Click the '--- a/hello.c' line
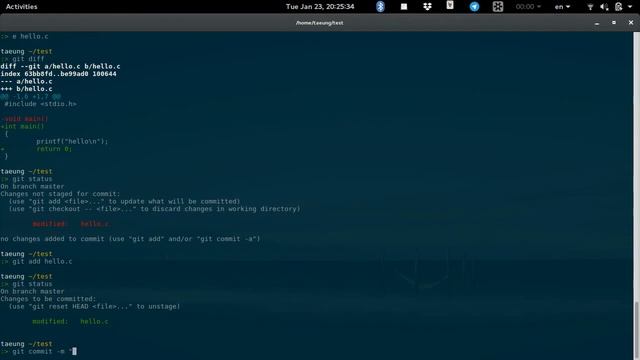The image size is (640, 360). click(27, 81)
